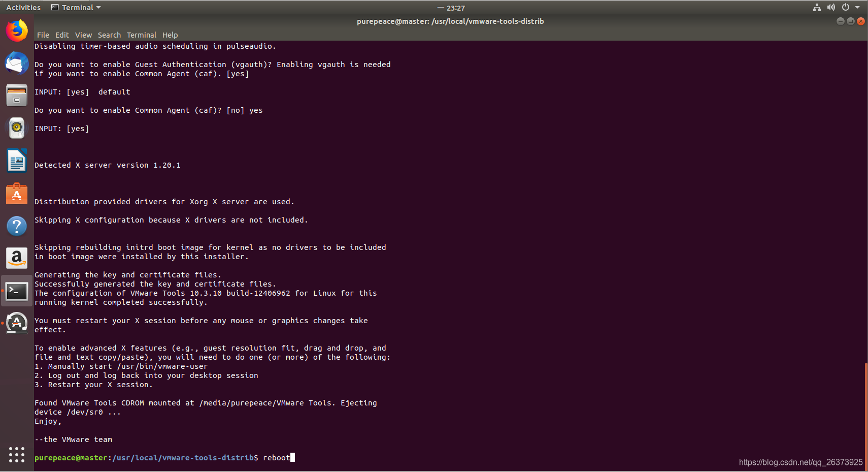
Task: Launch Rhythmbox music player
Action: pyautogui.click(x=17, y=128)
